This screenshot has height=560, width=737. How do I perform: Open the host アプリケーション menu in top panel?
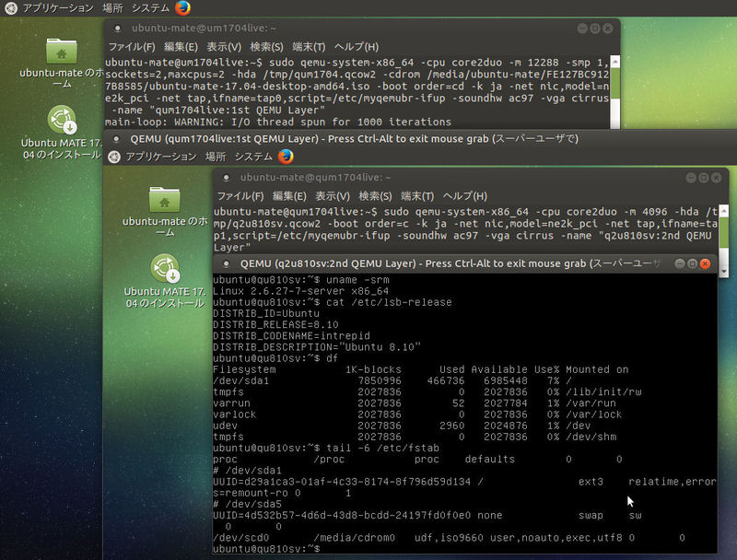coord(57,8)
